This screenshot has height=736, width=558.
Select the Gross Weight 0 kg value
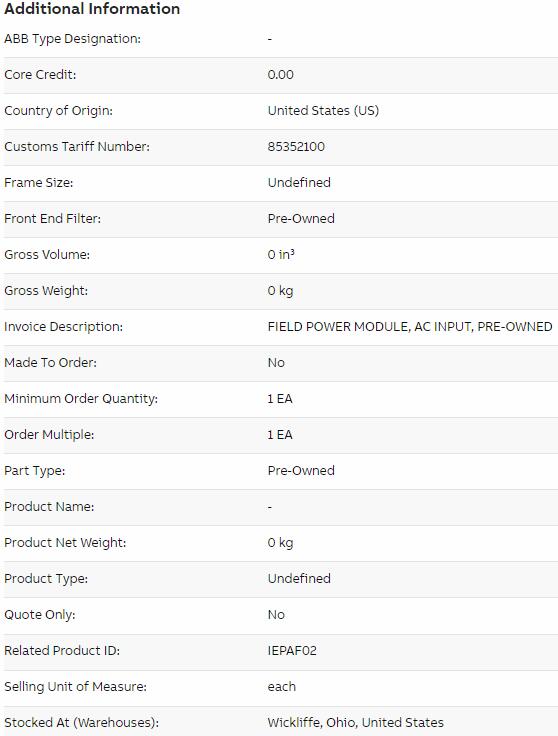[x=280, y=291]
